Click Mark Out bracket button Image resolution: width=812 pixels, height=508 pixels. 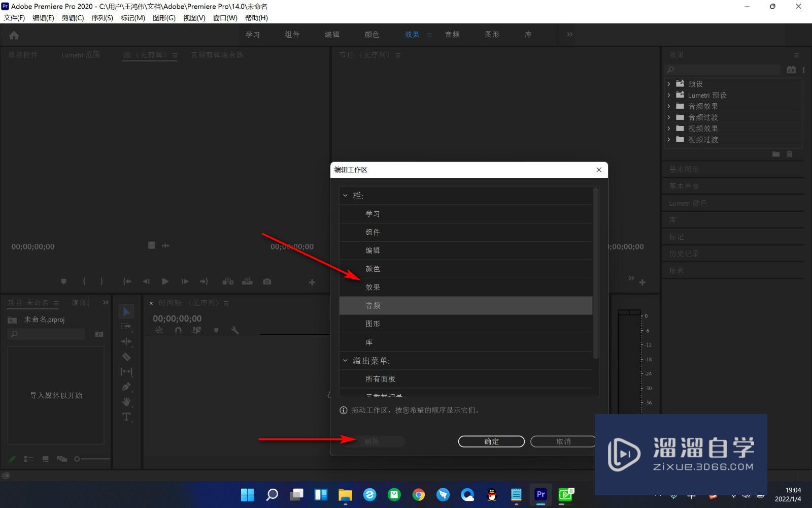coord(101,281)
